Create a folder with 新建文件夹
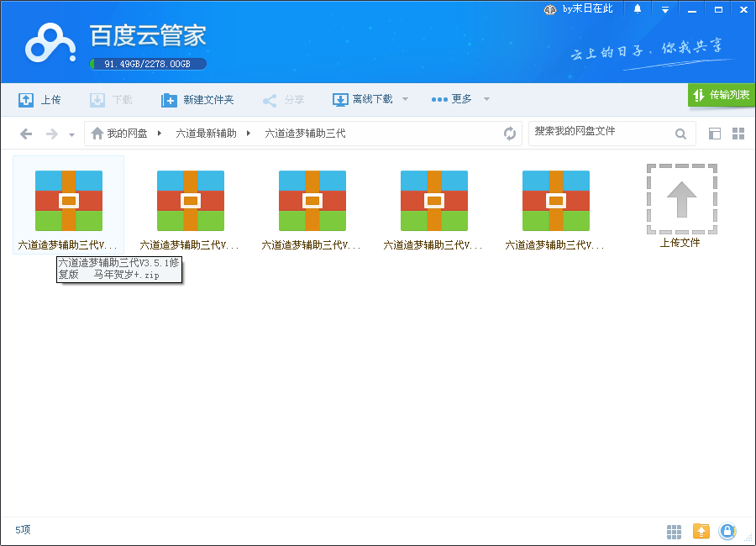The height and width of the screenshot is (546, 756). [197, 100]
